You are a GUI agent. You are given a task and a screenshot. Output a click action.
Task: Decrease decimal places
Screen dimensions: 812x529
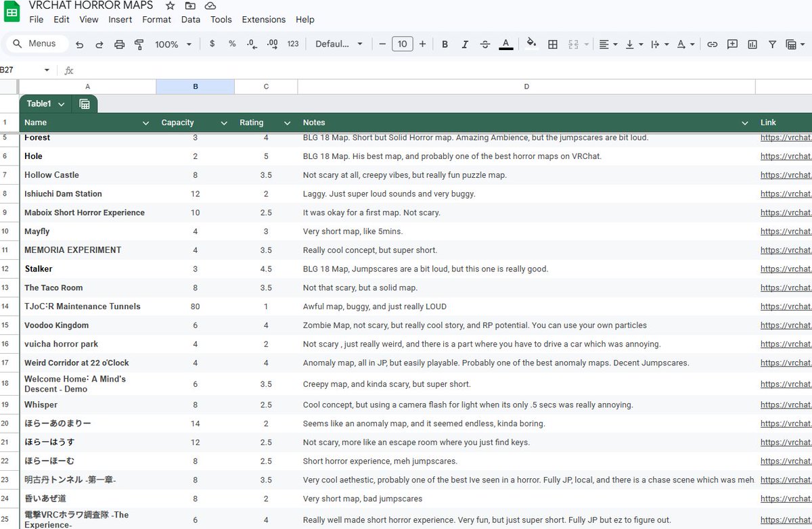(252, 44)
